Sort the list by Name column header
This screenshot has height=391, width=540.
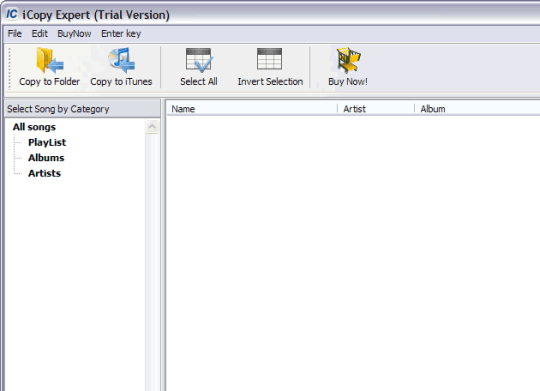coord(252,109)
